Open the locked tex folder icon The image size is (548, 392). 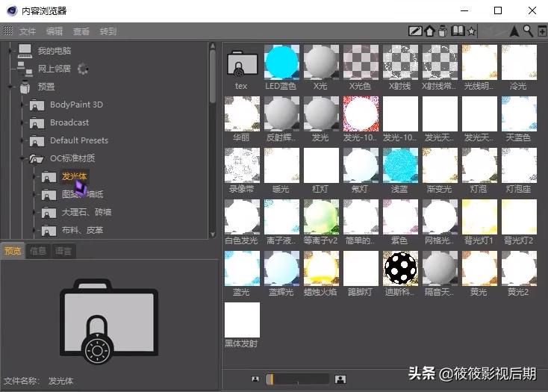242,63
